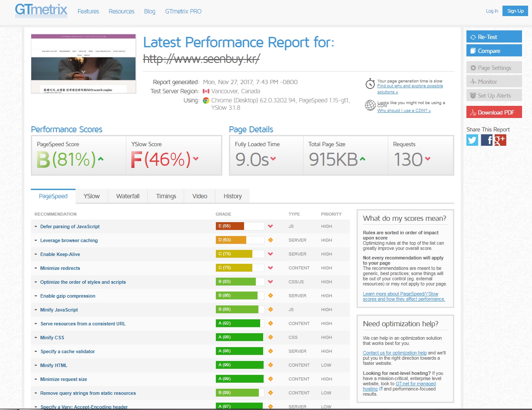This screenshot has height=410, width=532.
Task: Expand Enable gzip compression details
Action: pyautogui.click(x=68, y=296)
